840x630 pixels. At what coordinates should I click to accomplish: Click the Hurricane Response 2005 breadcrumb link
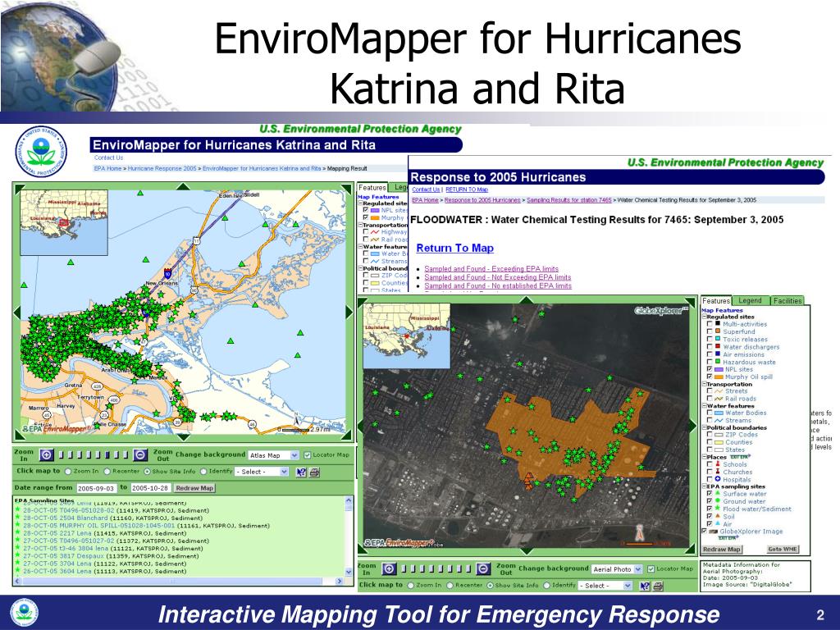[x=162, y=168]
